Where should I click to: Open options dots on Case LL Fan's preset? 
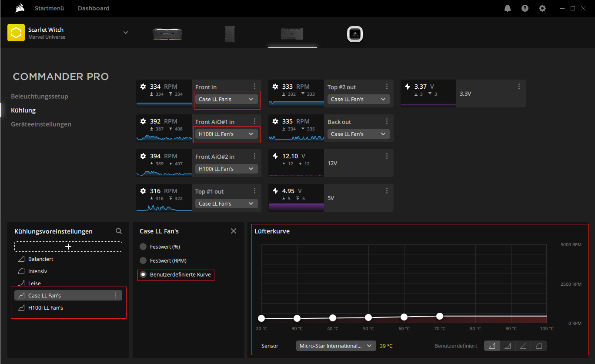pyautogui.click(x=116, y=295)
